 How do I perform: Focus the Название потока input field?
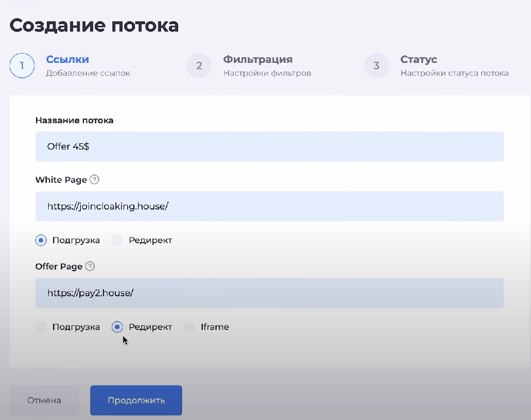point(269,146)
